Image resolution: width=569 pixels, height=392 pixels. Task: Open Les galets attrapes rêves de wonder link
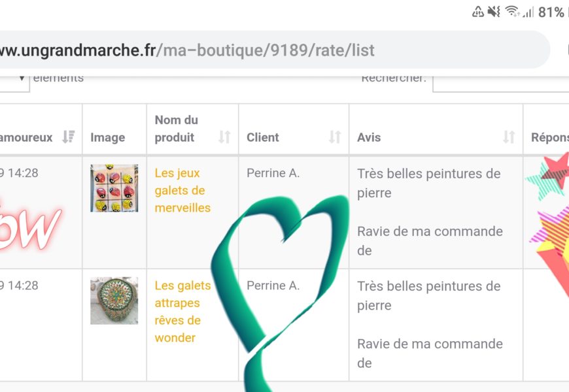click(182, 312)
